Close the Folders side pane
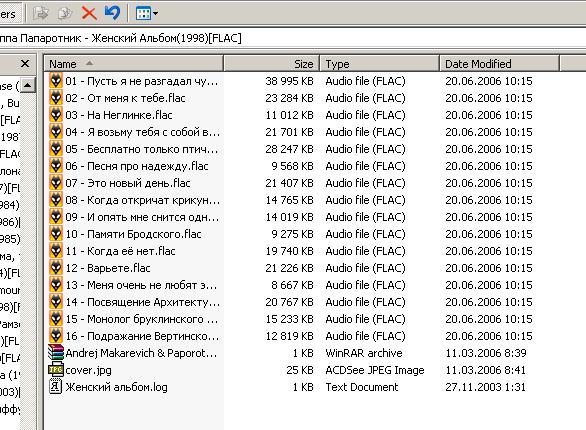The image size is (586, 430). pos(25,64)
